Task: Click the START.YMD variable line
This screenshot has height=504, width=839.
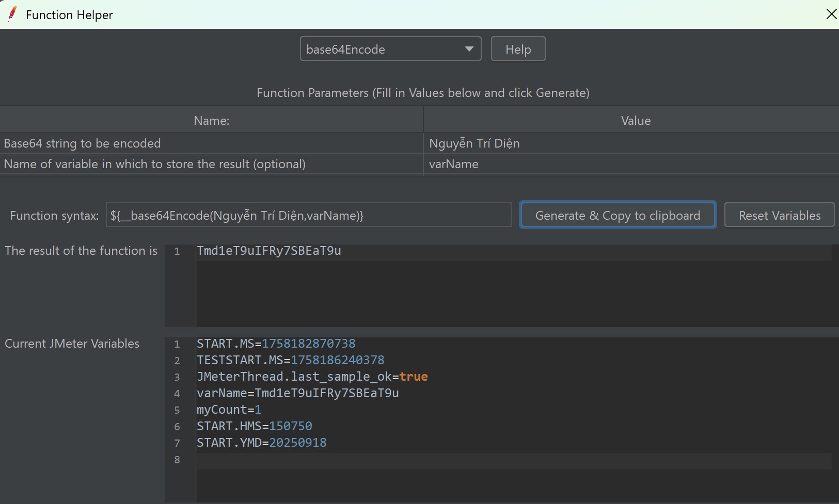Action: (261, 443)
